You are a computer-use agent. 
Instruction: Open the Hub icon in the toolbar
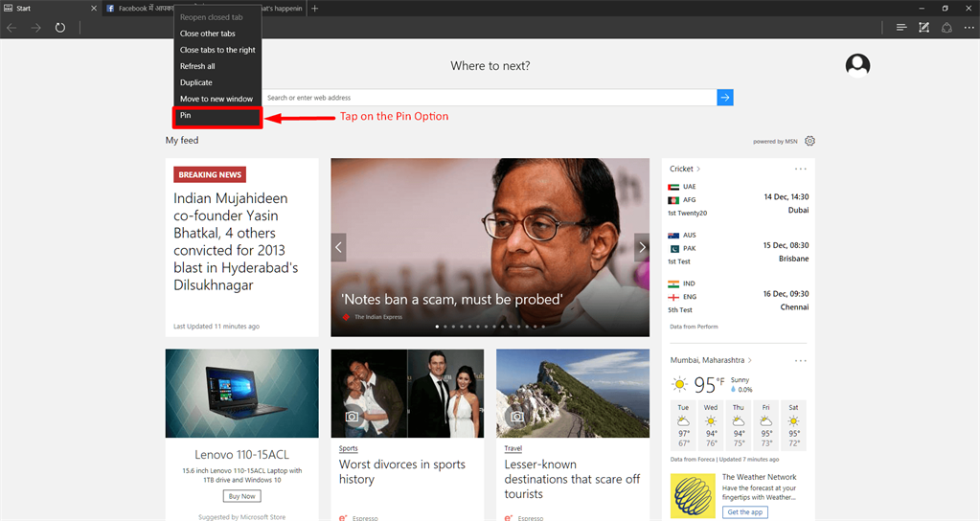(901, 28)
